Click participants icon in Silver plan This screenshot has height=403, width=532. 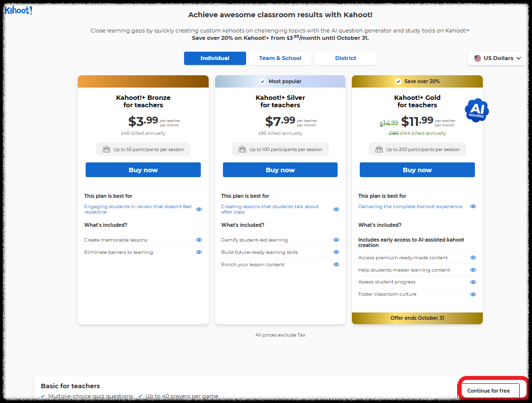click(x=242, y=149)
